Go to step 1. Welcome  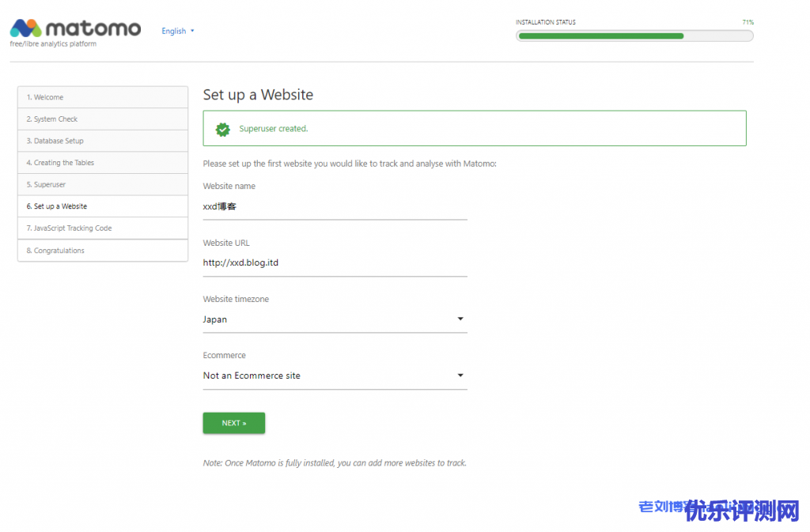pos(103,97)
